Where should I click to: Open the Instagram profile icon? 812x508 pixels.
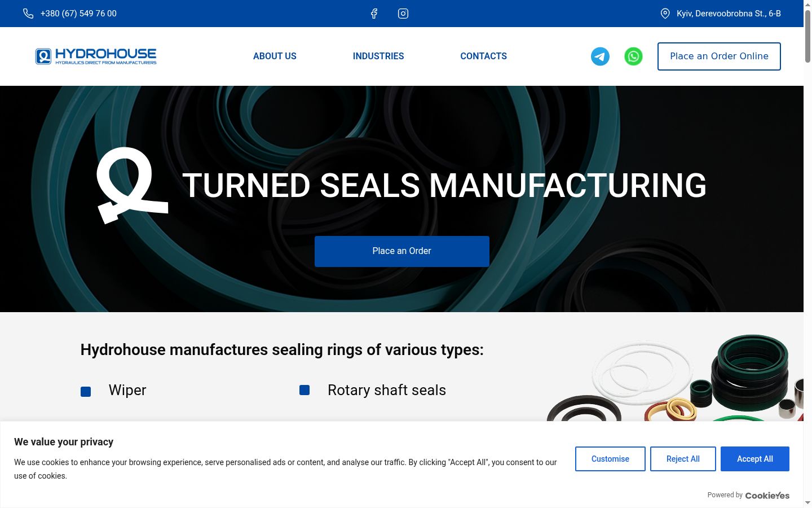pos(403,14)
